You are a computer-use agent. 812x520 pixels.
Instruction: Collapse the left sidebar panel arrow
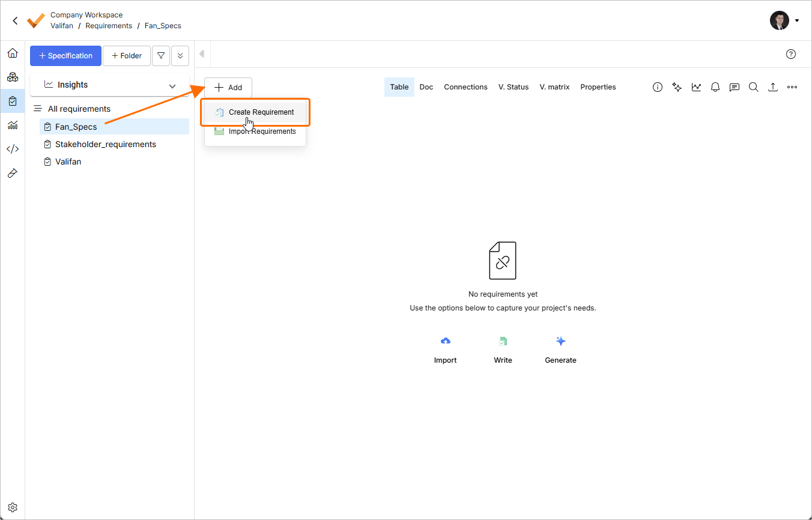[x=202, y=54]
